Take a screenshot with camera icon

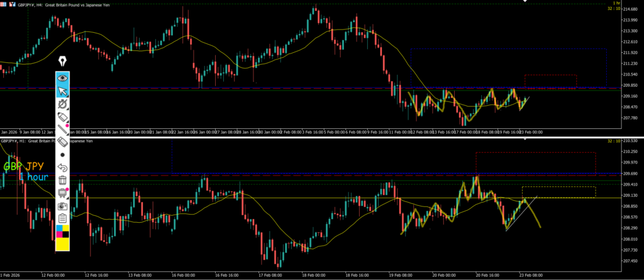pos(63,206)
